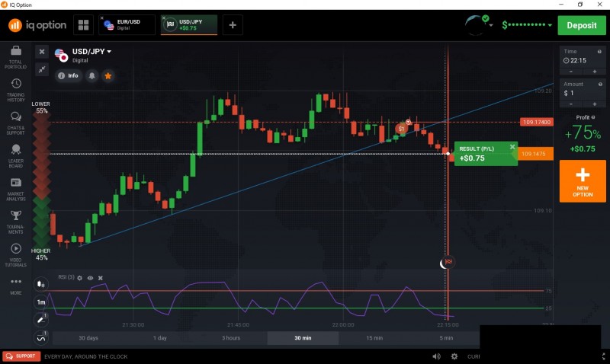Image resolution: width=610 pixels, height=364 pixels.
Task: Toggle USD/JPY favorite star
Action: [108, 75]
